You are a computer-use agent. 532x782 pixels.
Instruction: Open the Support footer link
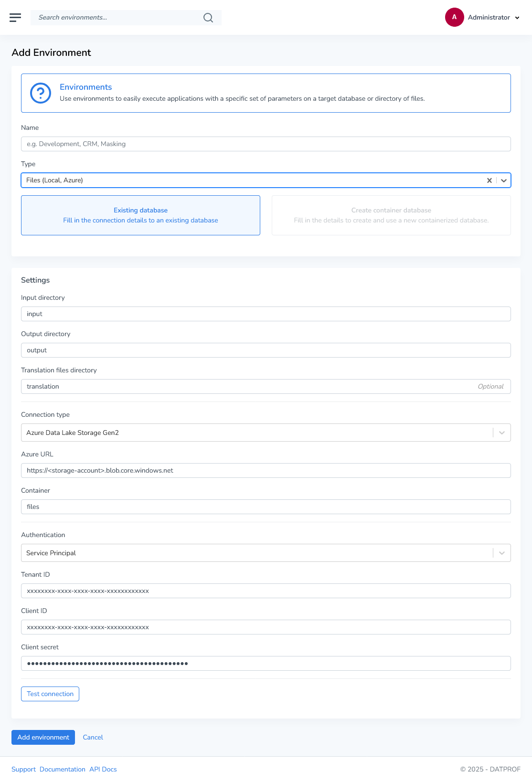(23, 770)
